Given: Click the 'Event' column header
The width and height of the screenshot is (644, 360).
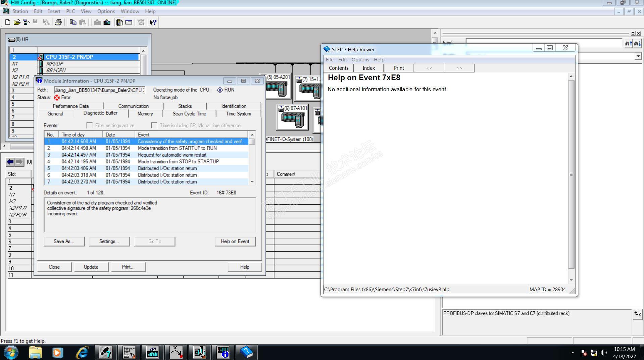Looking at the screenshot, I should click(192, 135).
